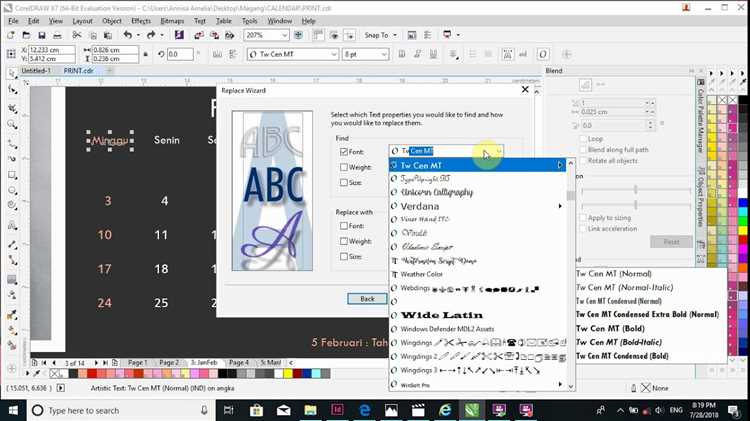Click the Print icon in toolbar
This screenshot has width=750, height=421.
click(57, 35)
